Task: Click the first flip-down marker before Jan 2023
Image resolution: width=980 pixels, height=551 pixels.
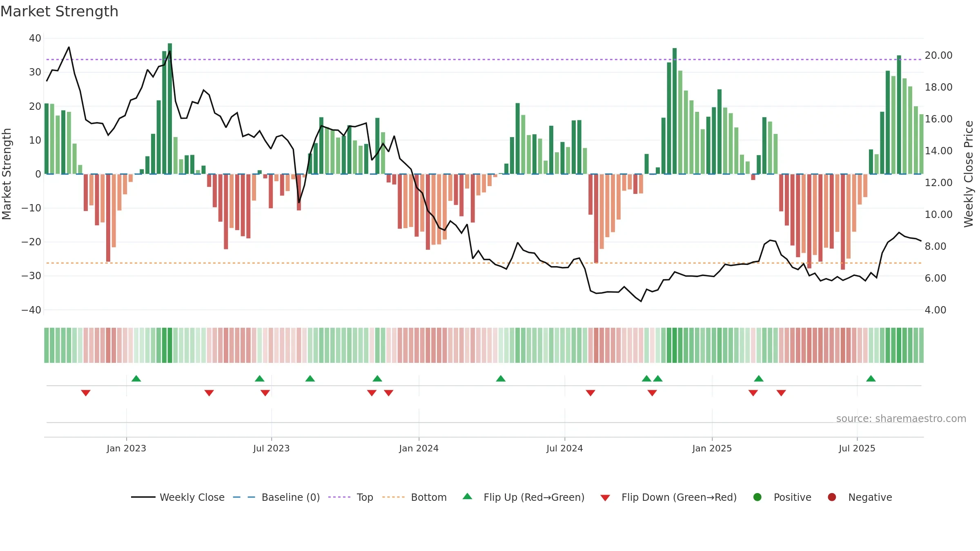Action: pos(86,393)
